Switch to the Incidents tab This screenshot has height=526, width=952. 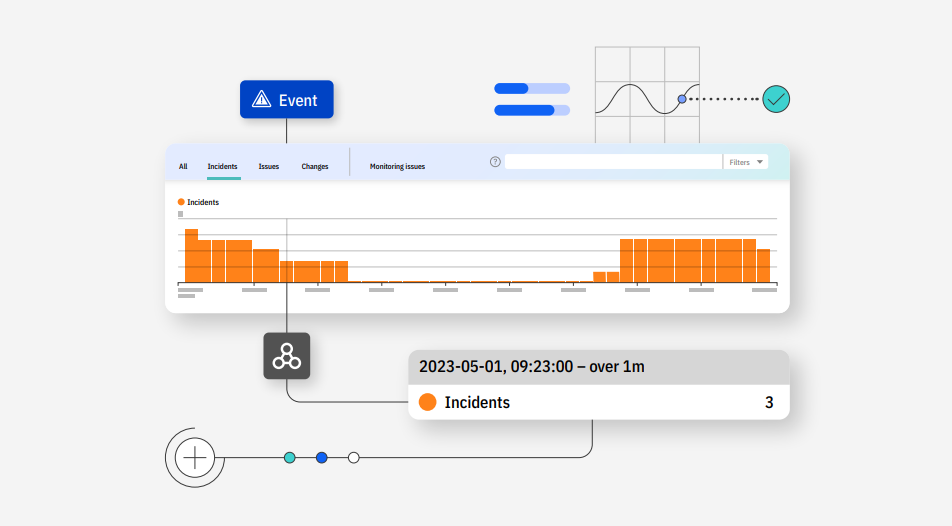(x=222, y=167)
